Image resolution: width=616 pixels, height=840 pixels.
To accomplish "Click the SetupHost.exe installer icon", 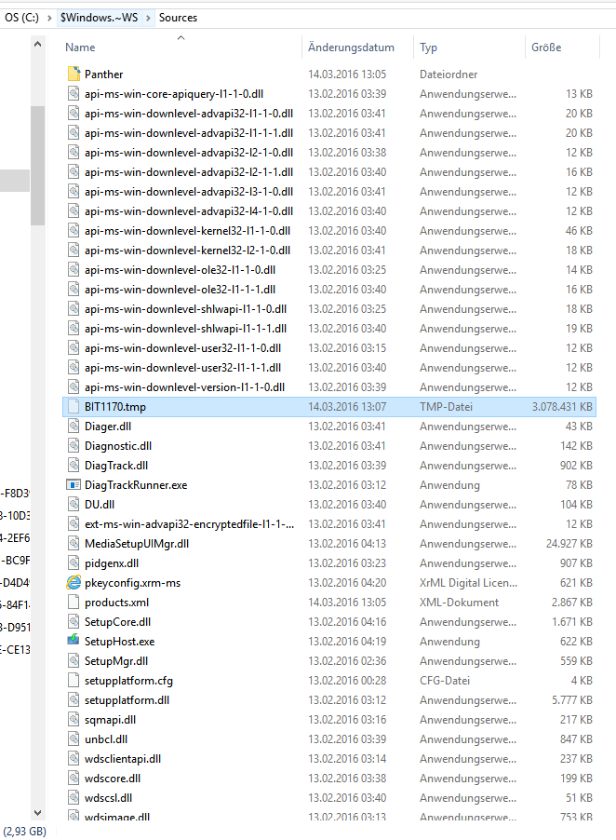I will [x=74, y=642].
